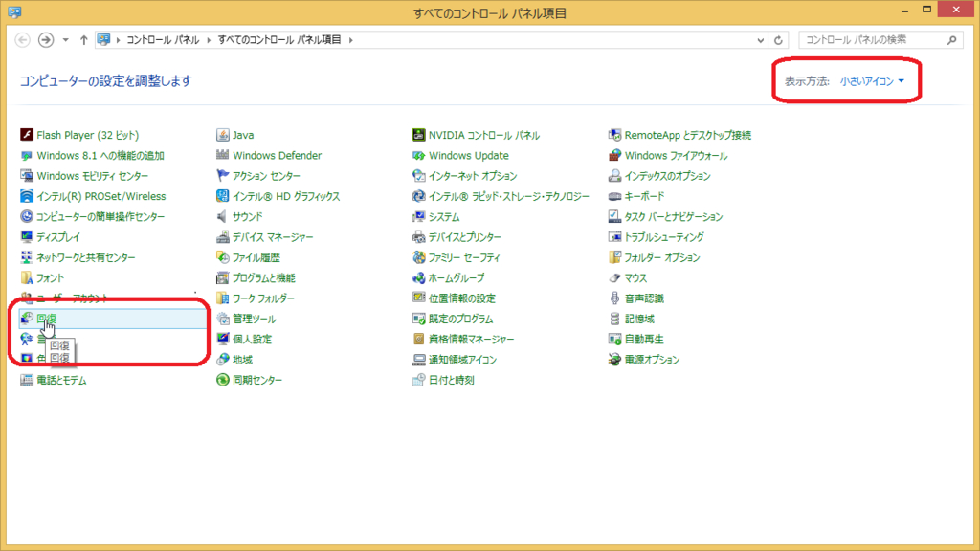This screenshot has width=980, height=551.
Task: Click the search magnifier icon
Action: 951,40
